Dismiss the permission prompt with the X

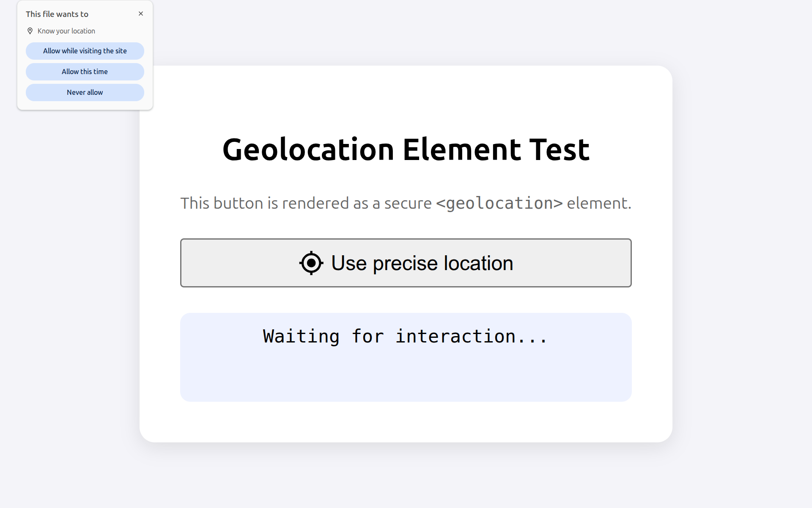141,14
